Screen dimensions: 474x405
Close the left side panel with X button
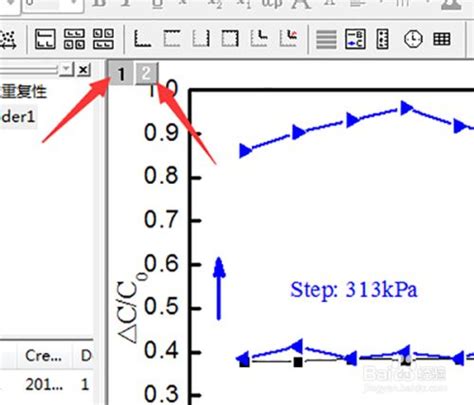(83, 70)
